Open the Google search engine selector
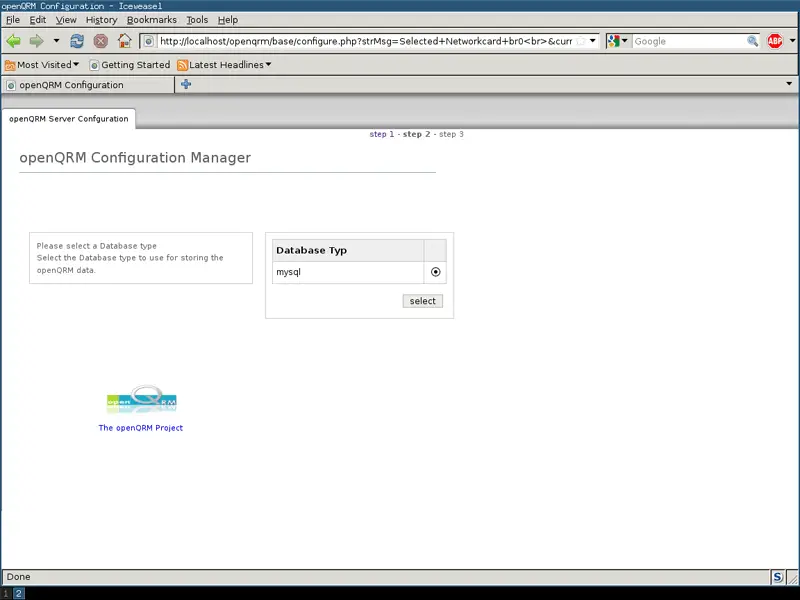Image resolution: width=800 pixels, height=600 pixels. pos(618,41)
